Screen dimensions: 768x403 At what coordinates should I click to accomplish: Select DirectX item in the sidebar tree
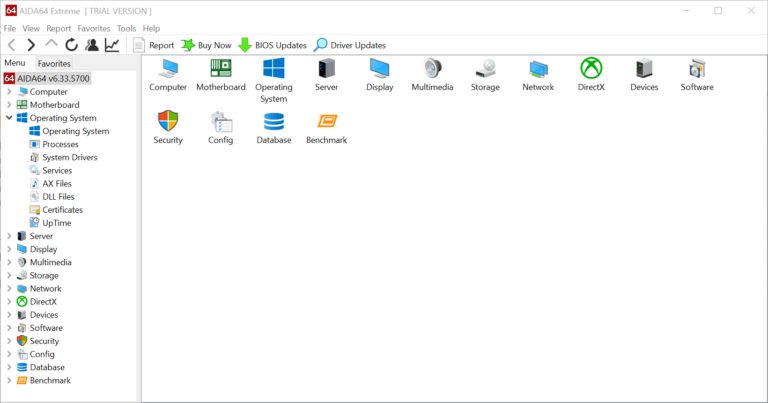pyautogui.click(x=37, y=302)
